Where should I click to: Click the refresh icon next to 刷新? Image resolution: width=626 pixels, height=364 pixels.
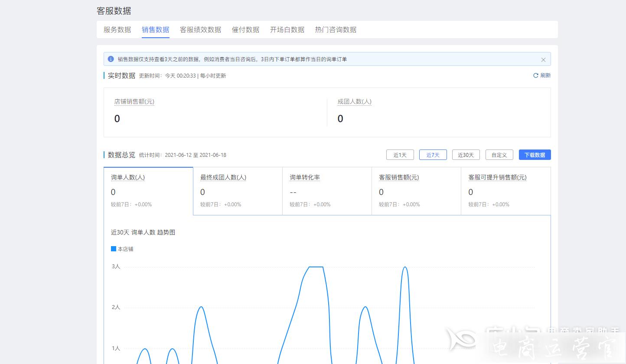(536, 75)
